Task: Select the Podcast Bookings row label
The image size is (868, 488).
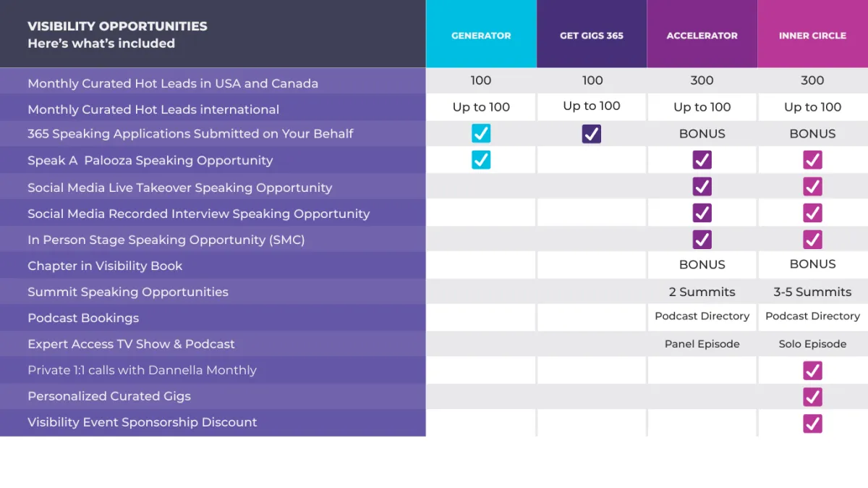Action: [x=83, y=318]
